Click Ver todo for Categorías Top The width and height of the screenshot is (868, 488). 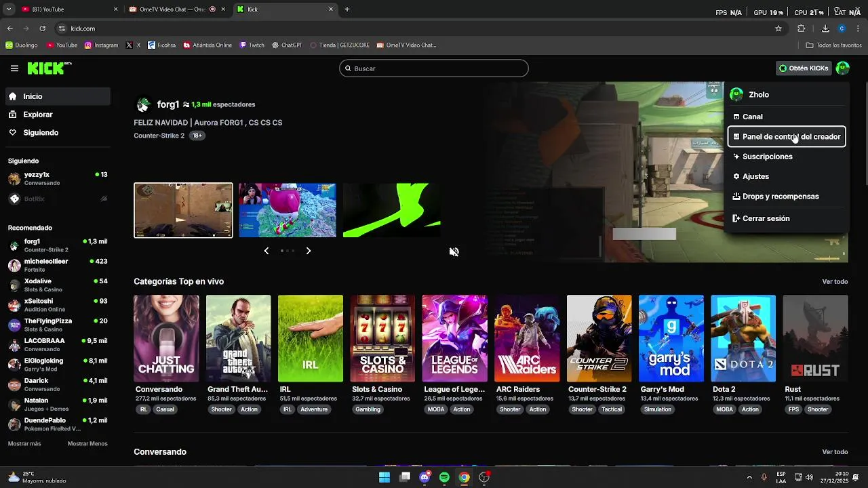pos(835,281)
